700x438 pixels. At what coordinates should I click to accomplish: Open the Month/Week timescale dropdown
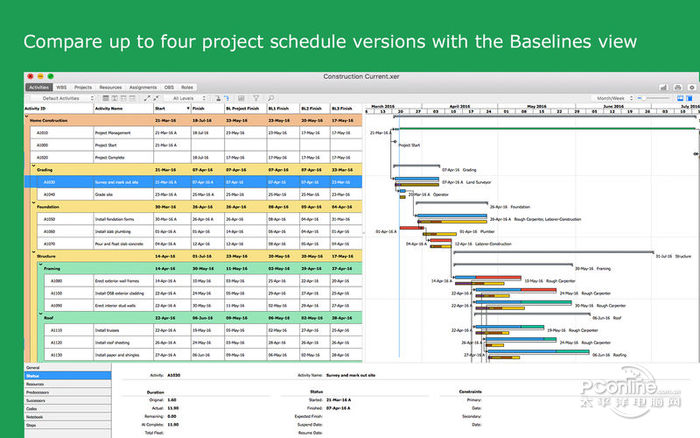click(x=613, y=98)
